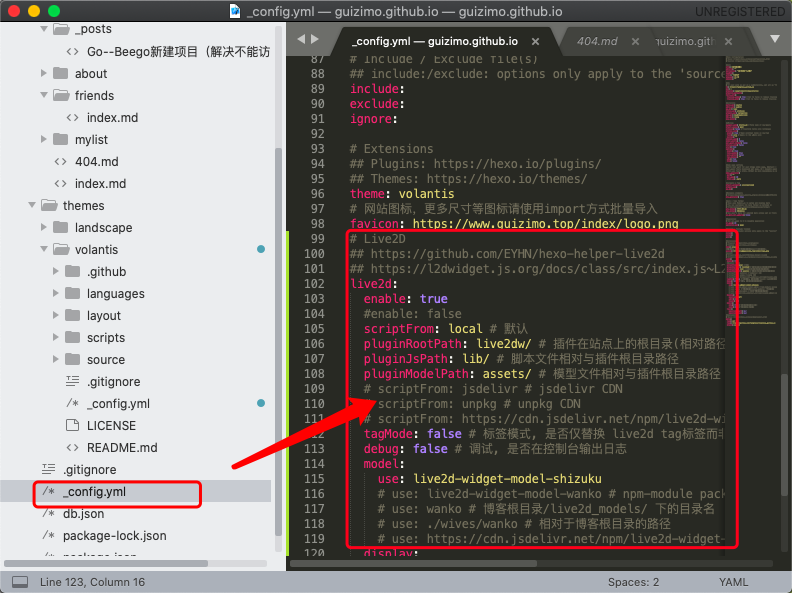The image size is (792, 593).
Task: Click the layout folder icon
Action: (73, 315)
